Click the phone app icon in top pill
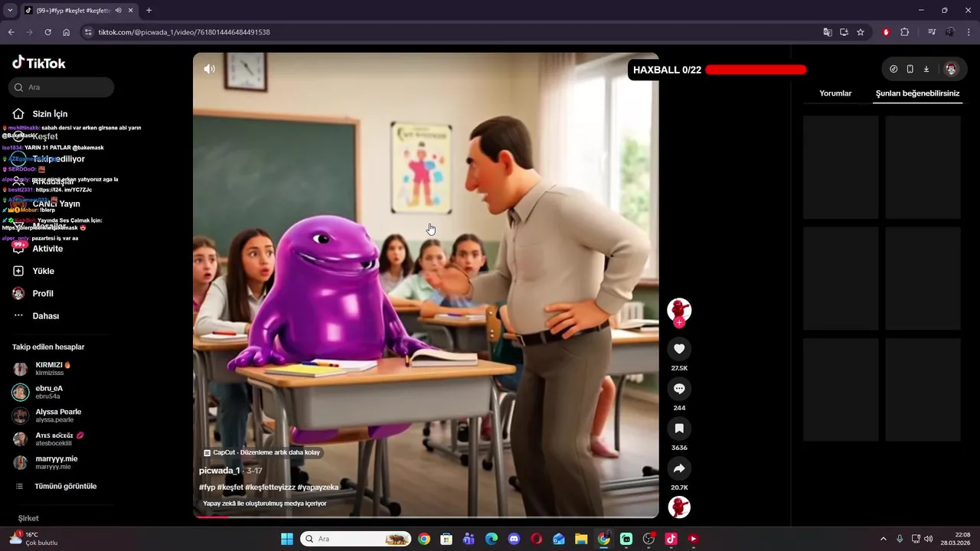 [910, 69]
